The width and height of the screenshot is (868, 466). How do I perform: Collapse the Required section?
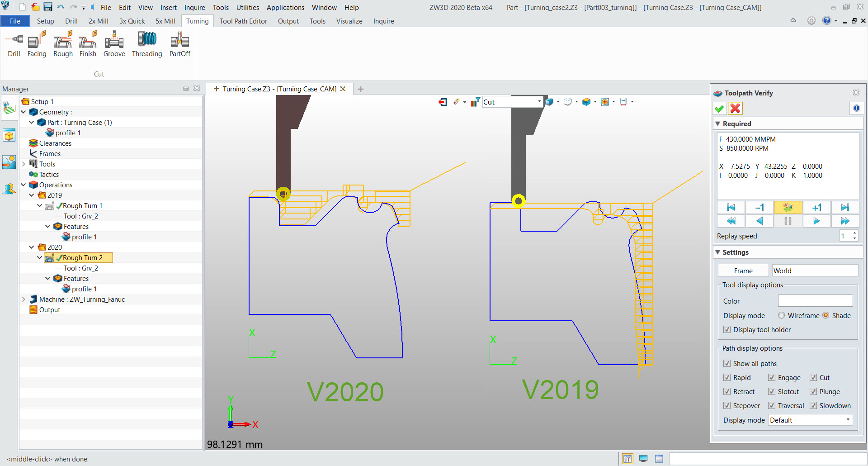(x=718, y=124)
